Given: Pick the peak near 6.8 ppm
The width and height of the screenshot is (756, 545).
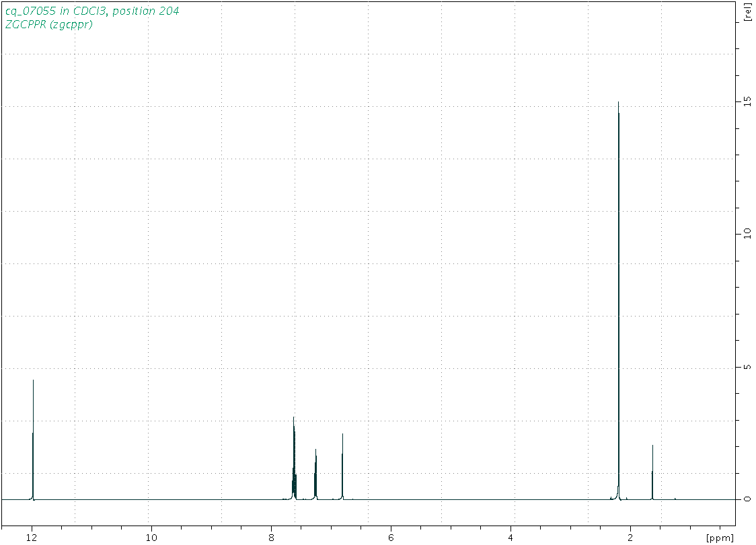Looking at the screenshot, I should [x=342, y=466].
